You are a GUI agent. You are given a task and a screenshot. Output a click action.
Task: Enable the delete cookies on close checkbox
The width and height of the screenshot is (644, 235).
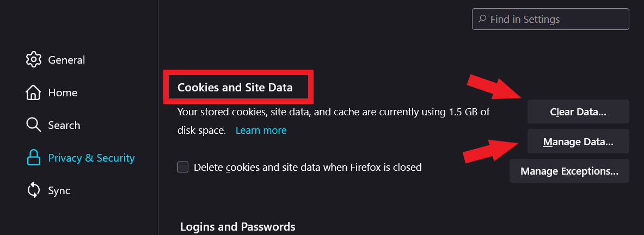(x=183, y=167)
